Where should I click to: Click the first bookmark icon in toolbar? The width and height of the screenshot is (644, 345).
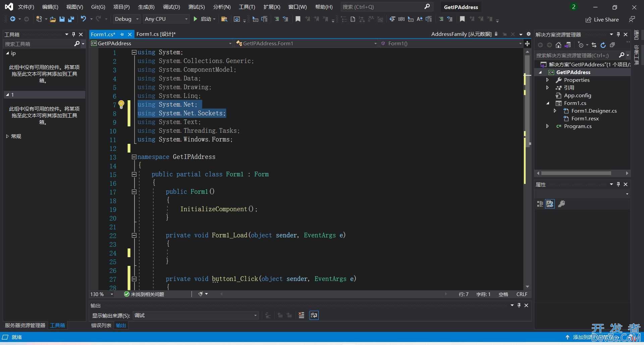[x=298, y=19]
